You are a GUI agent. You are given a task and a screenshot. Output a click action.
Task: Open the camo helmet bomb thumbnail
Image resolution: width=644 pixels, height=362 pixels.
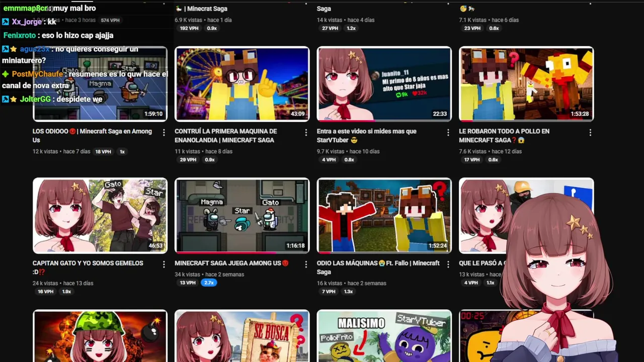click(x=100, y=336)
